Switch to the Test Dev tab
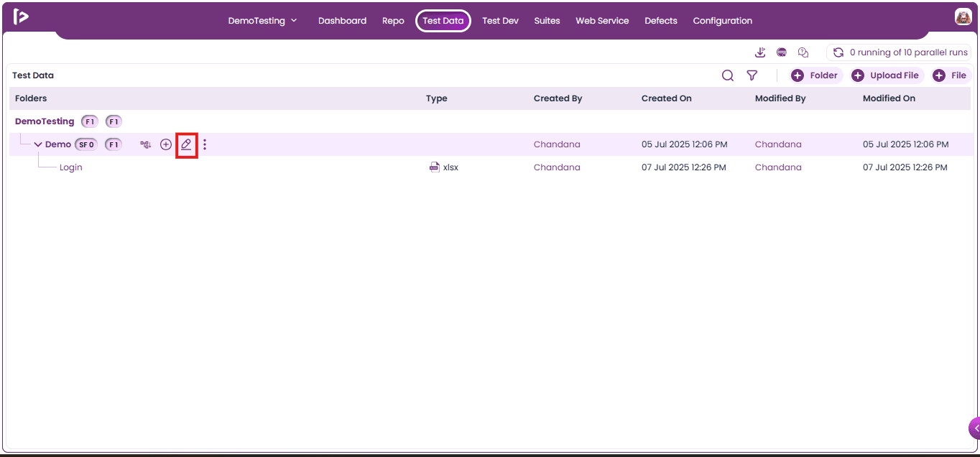Screen dimensions: 980x457 point(500,21)
